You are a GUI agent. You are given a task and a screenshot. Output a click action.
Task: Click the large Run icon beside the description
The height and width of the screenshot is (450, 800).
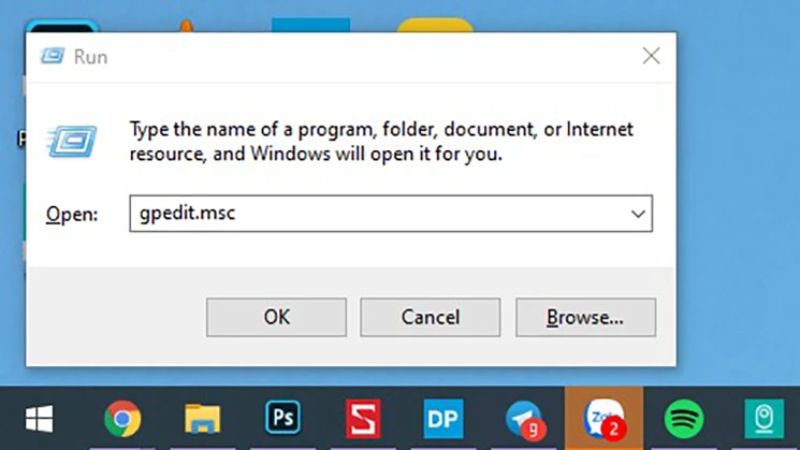pyautogui.click(x=71, y=140)
